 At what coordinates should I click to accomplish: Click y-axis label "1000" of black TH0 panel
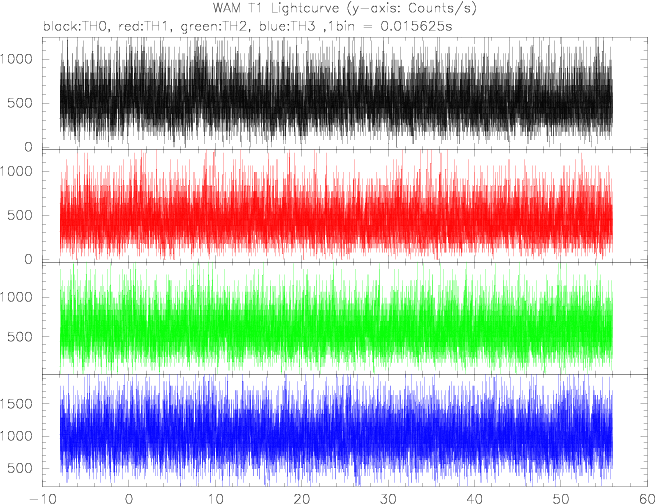[x=16, y=59]
